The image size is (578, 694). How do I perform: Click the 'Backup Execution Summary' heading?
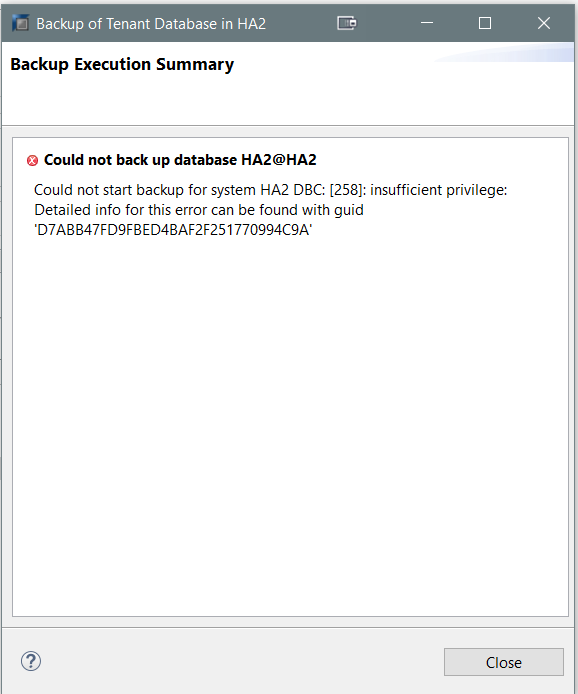click(122, 65)
